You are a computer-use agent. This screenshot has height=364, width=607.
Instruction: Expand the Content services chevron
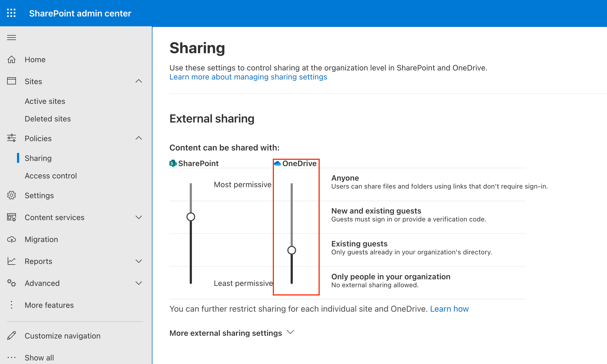139,217
